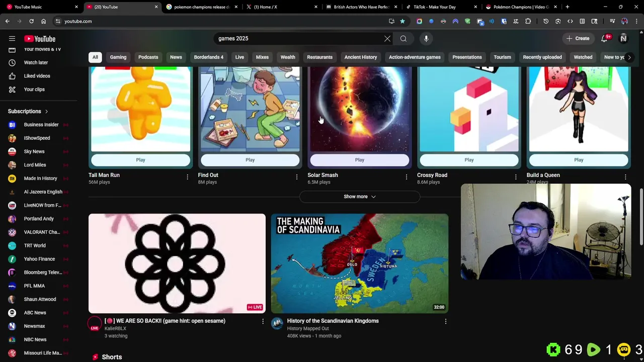Viewport: 644px width, 362px height.
Task: Click the browser home button
Action: [43, 21]
